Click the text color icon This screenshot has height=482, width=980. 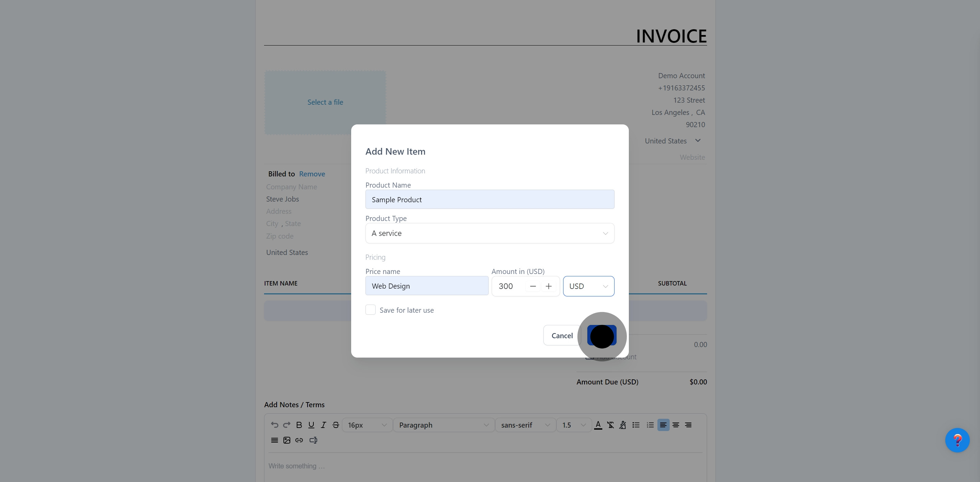[x=598, y=425]
